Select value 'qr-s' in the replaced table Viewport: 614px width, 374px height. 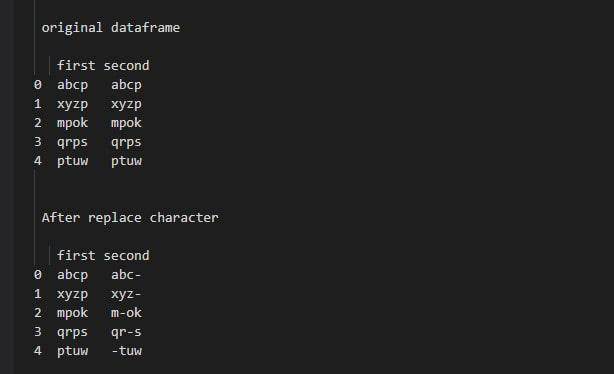point(126,332)
